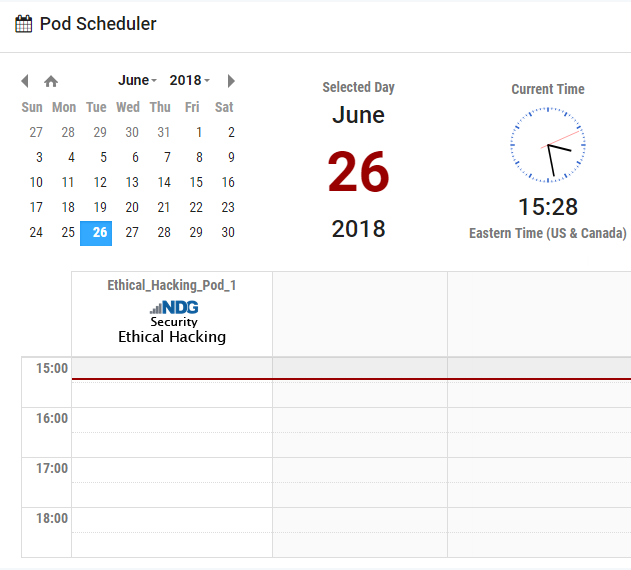
Task: Select June 30 on the calendar
Action: pyautogui.click(x=228, y=232)
